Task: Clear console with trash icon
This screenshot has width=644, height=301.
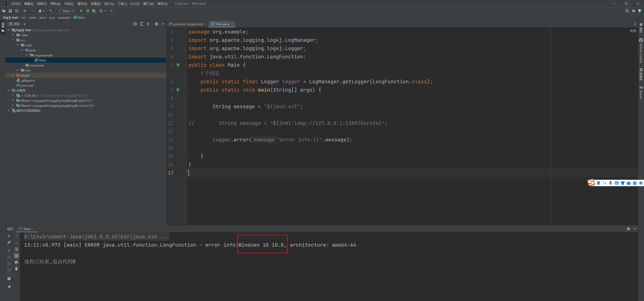Action: [16, 269]
